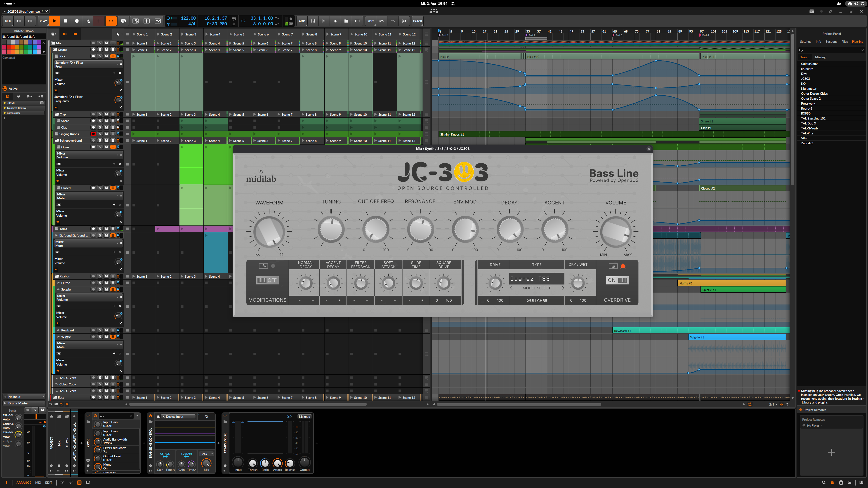This screenshot has height=488, width=868.
Task: Add group track via folder icon
Action: click(x=346, y=21)
